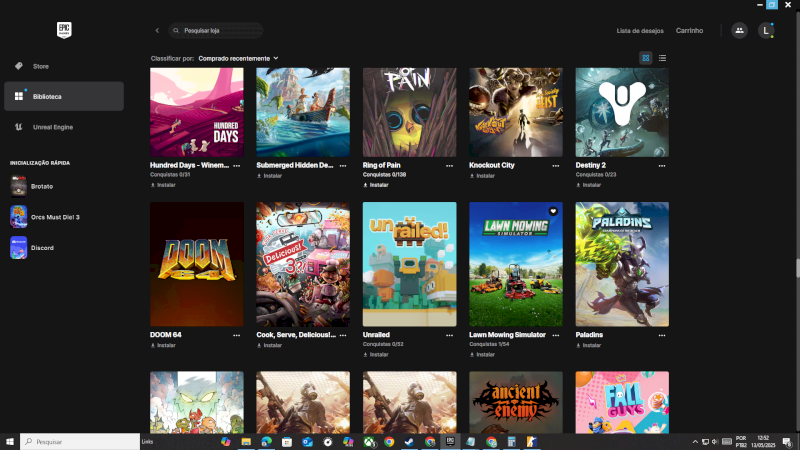The width and height of the screenshot is (800, 450).
Task: Open the Xbox app from the taskbar
Action: [369, 442]
